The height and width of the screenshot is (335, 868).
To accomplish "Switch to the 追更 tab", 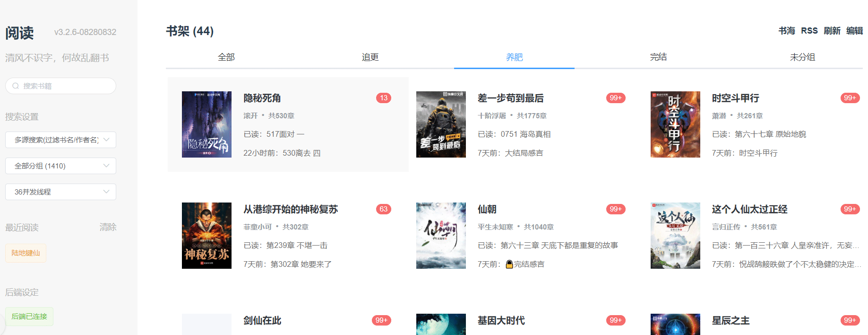I will pos(370,57).
